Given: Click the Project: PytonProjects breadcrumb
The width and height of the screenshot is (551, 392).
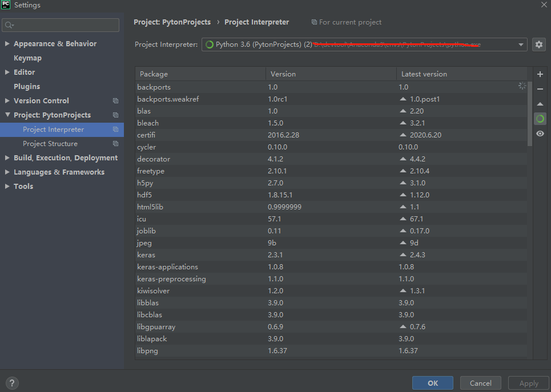Looking at the screenshot, I should (172, 22).
